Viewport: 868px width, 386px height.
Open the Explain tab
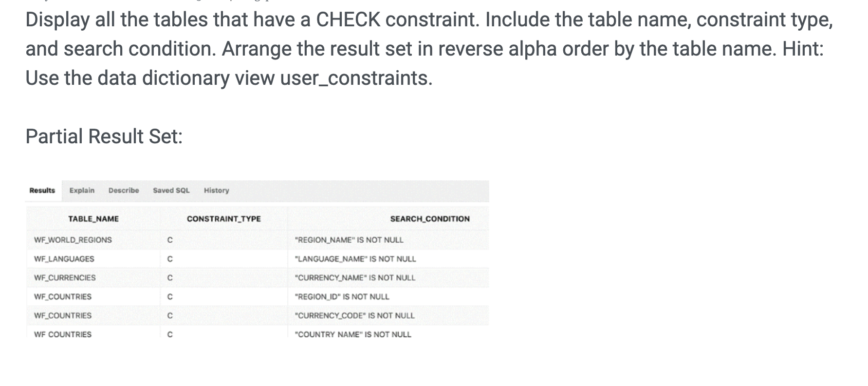click(x=82, y=191)
